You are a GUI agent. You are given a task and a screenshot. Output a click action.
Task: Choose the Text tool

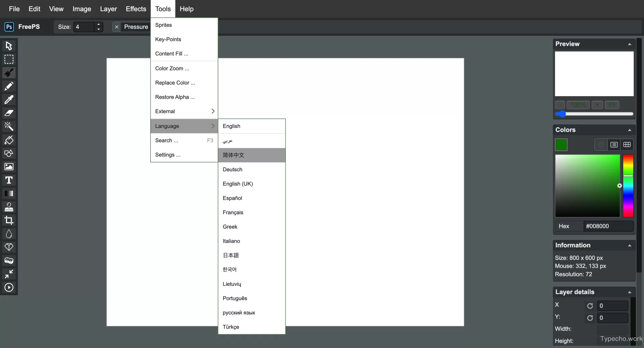(9, 180)
